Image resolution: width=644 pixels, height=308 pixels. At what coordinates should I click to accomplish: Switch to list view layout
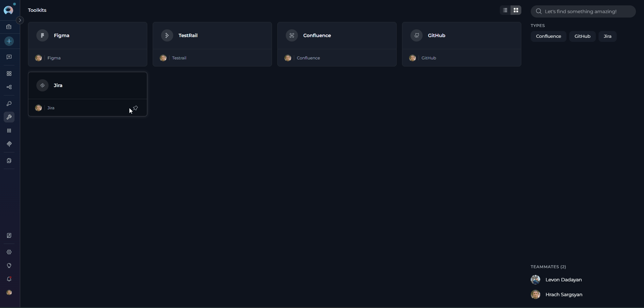click(x=504, y=10)
